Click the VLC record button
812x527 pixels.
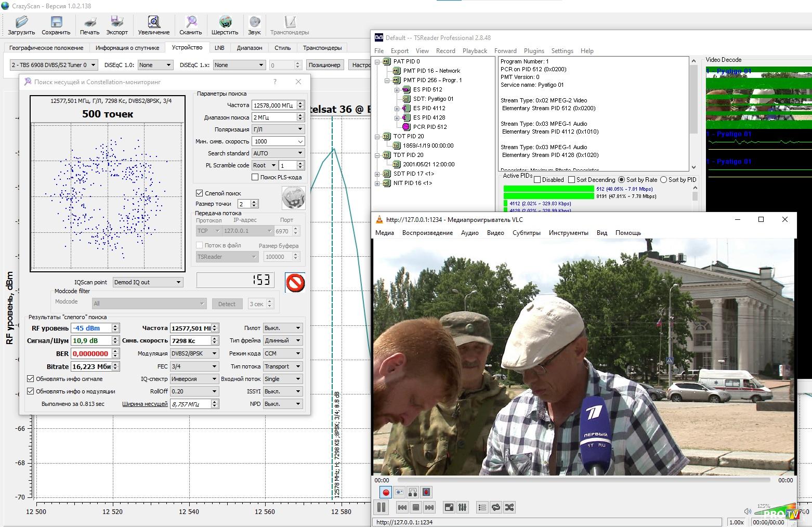(386, 492)
